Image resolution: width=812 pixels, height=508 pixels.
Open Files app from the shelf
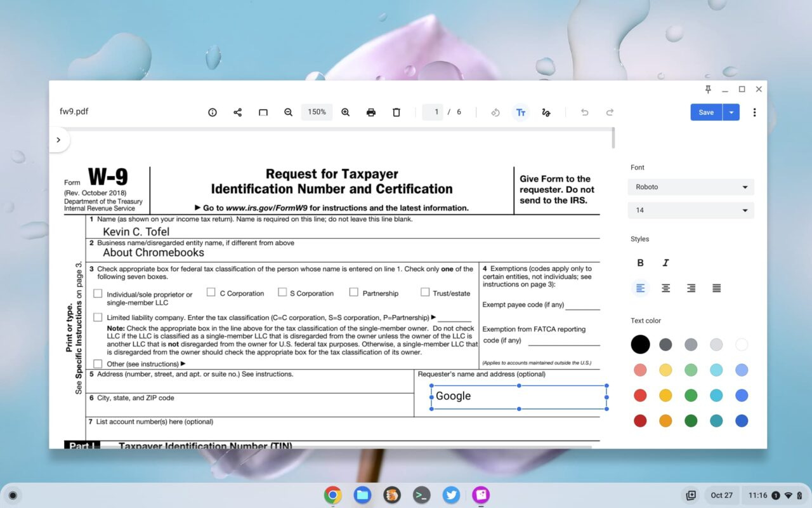coord(362,495)
